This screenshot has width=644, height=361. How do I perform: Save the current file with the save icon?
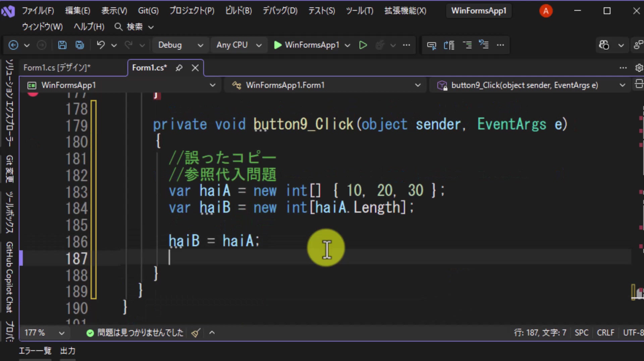pyautogui.click(x=62, y=45)
